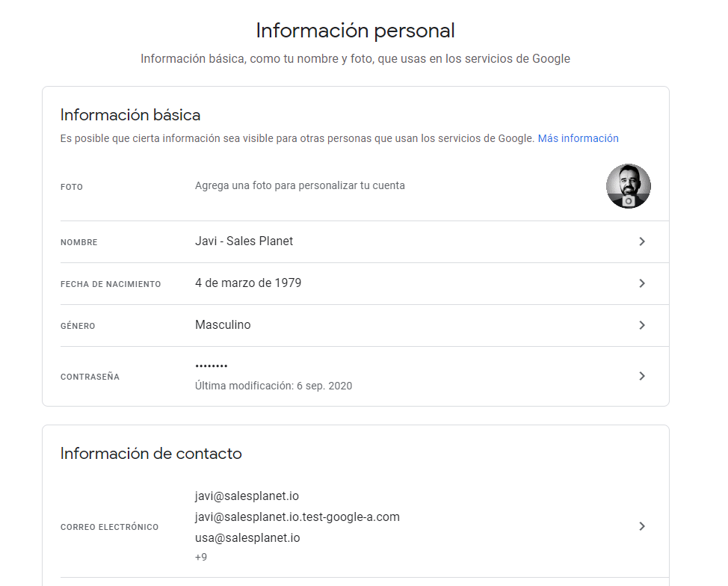Image resolution: width=728 pixels, height=586 pixels.
Task: Click the camera icon on profile photo
Action: [x=628, y=202]
